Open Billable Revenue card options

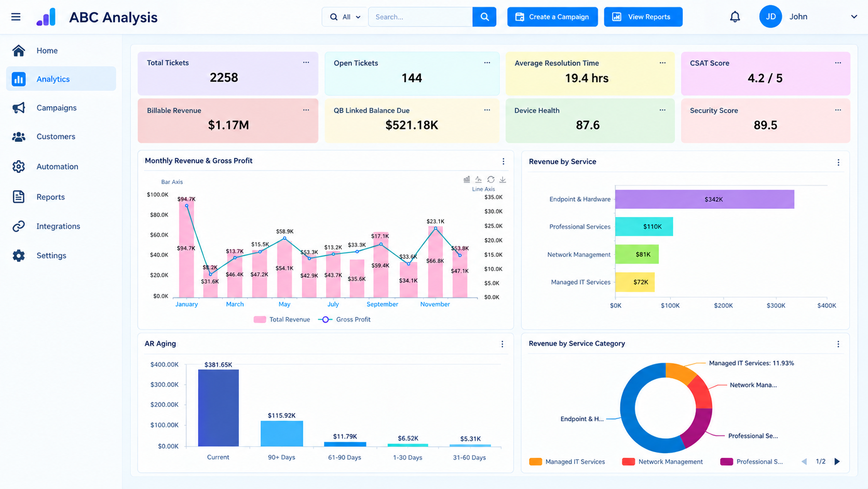coord(306,110)
